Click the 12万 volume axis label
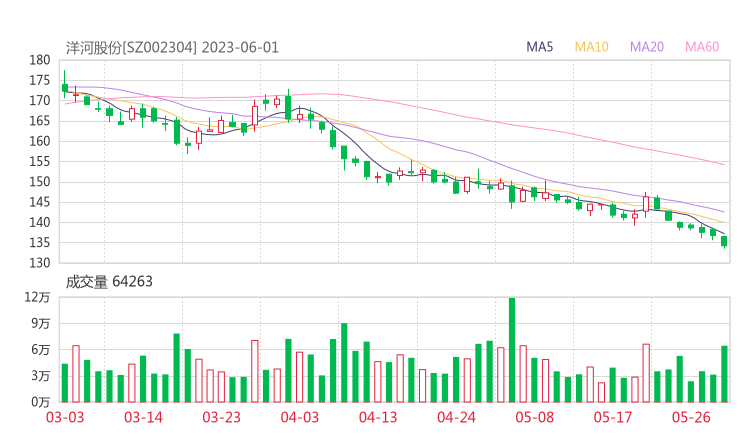 coord(37,297)
